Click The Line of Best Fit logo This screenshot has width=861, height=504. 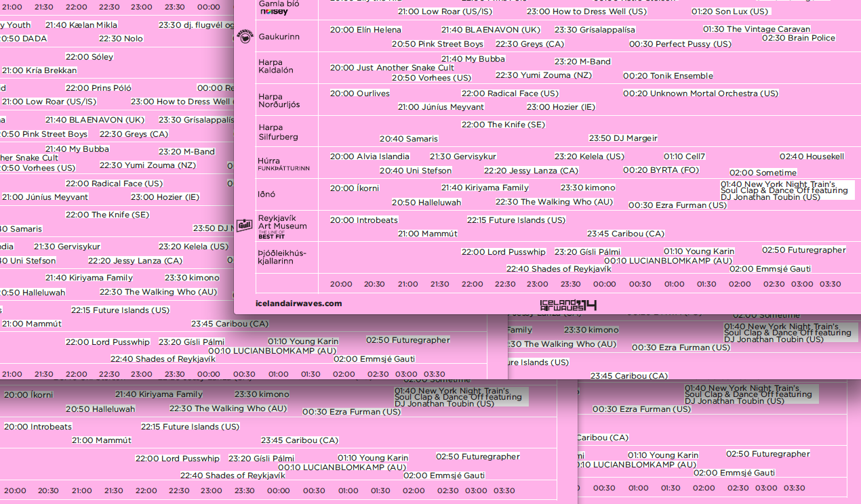click(x=271, y=235)
